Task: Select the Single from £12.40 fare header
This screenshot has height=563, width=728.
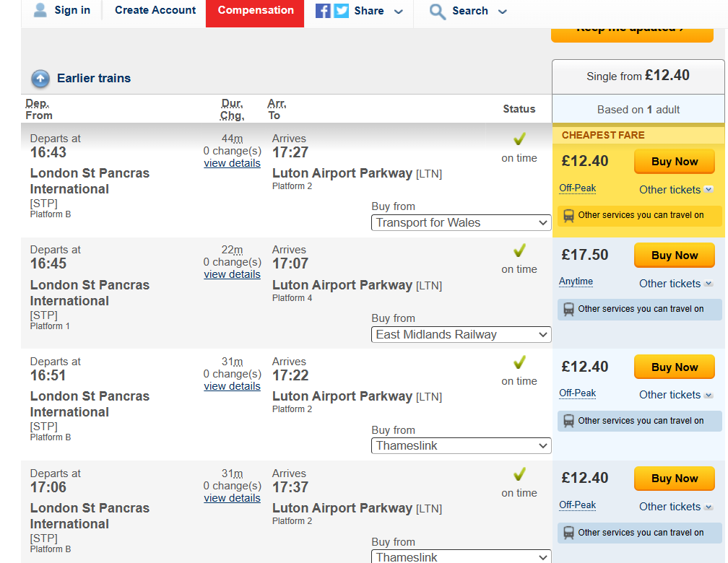Action: (638, 76)
